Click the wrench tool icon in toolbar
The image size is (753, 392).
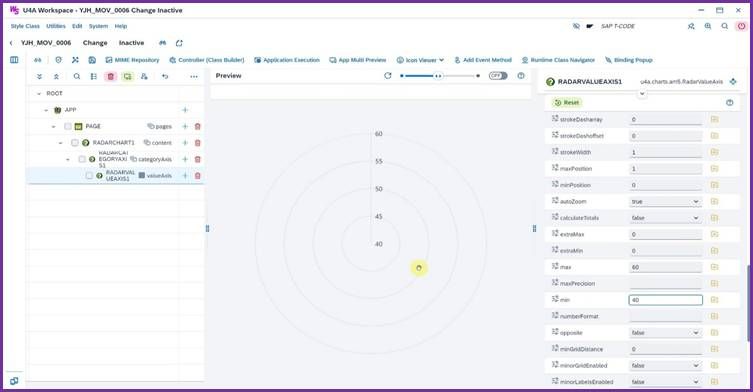(x=75, y=60)
